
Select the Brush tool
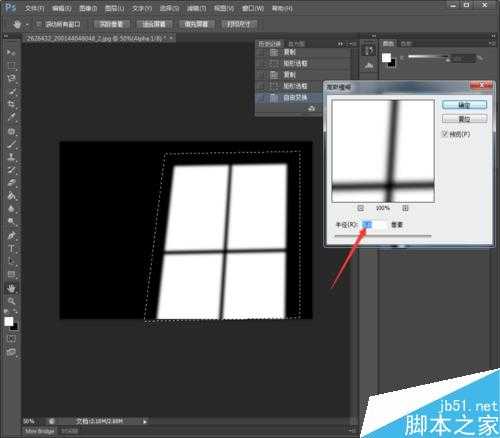(11, 144)
